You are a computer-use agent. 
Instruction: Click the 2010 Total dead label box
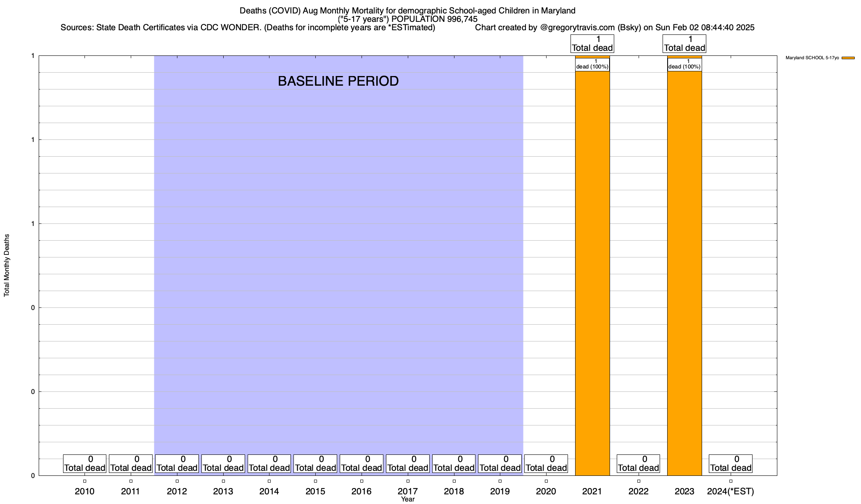[85, 464]
